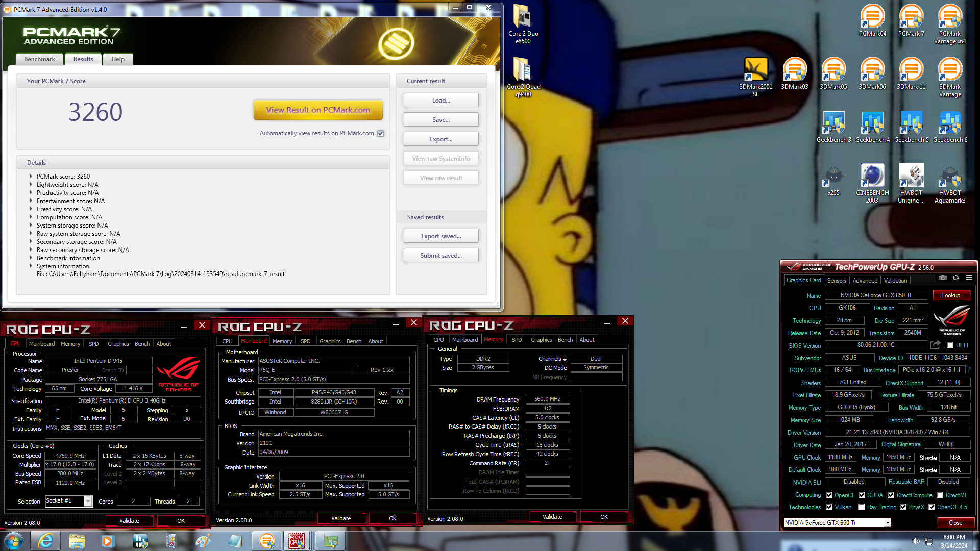Switch to the Help tab in PCMark 7

118,59
